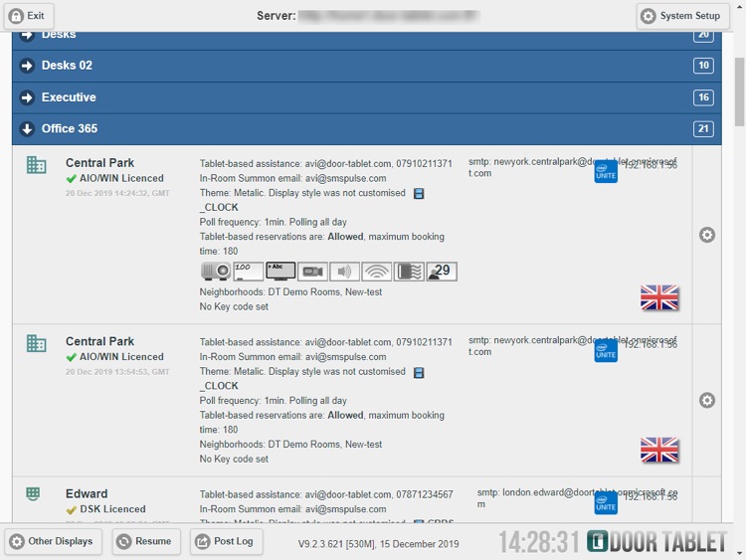Click the capacity 29 people icon
Viewport: 746px width, 560px height.
click(442, 272)
